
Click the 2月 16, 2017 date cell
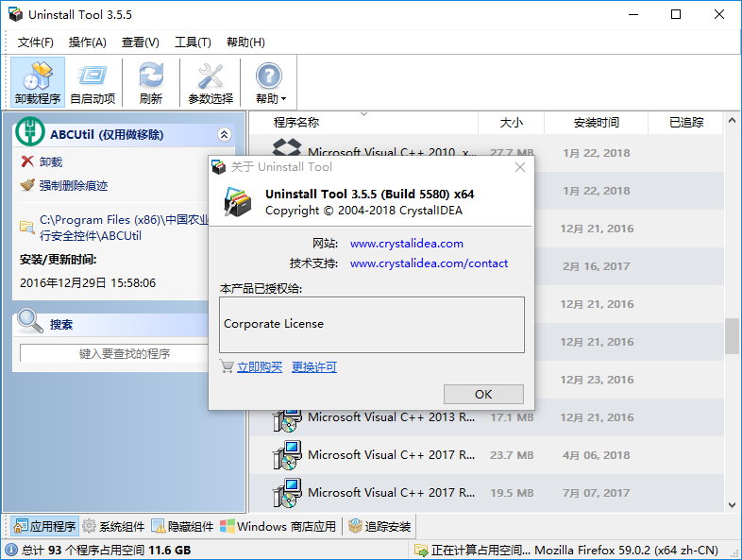(x=597, y=266)
